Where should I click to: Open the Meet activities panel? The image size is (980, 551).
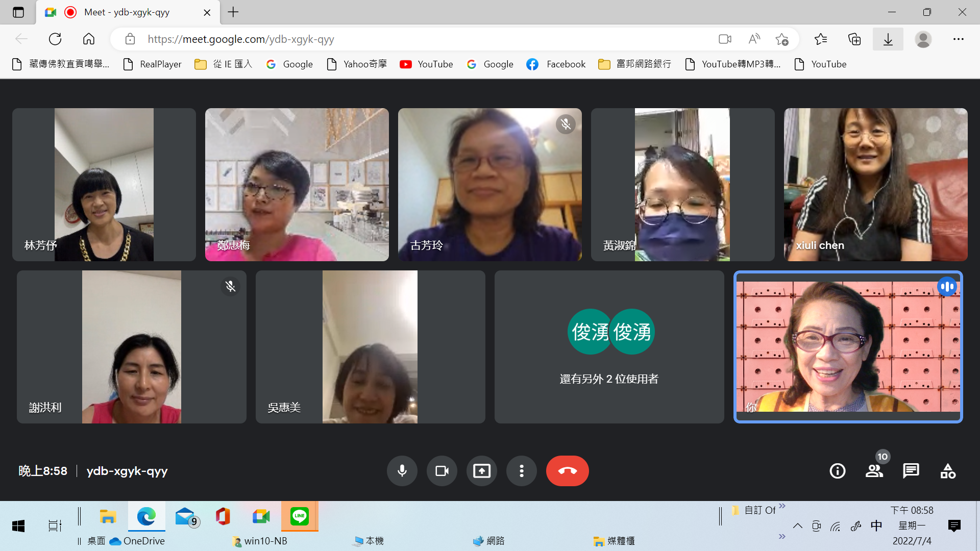pyautogui.click(x=948, y=470)
